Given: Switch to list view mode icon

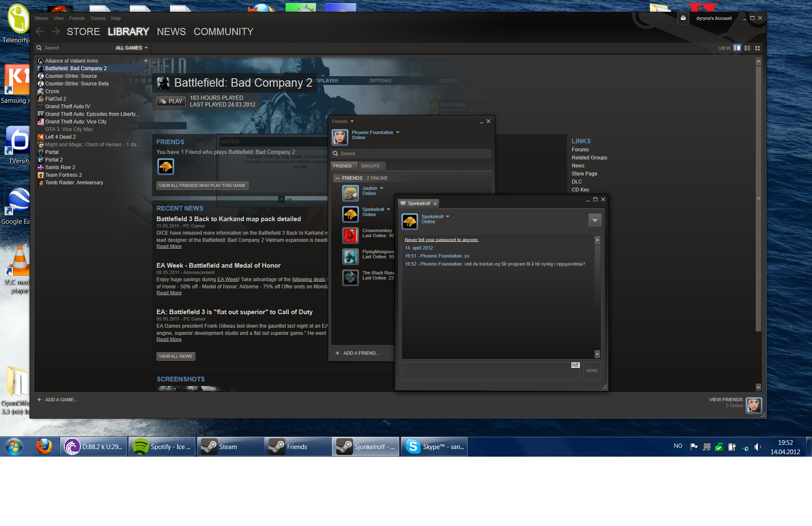Looking at the screenshot, I should pyautogui.click(x=747, y=48).
